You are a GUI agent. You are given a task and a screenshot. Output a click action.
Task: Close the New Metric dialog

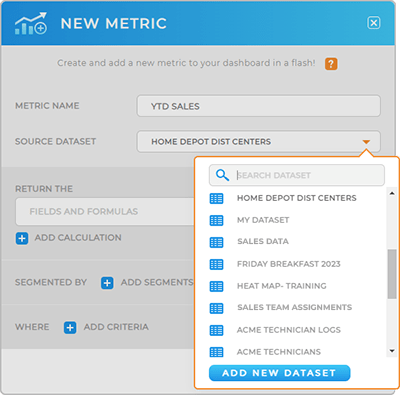point(374,23)
